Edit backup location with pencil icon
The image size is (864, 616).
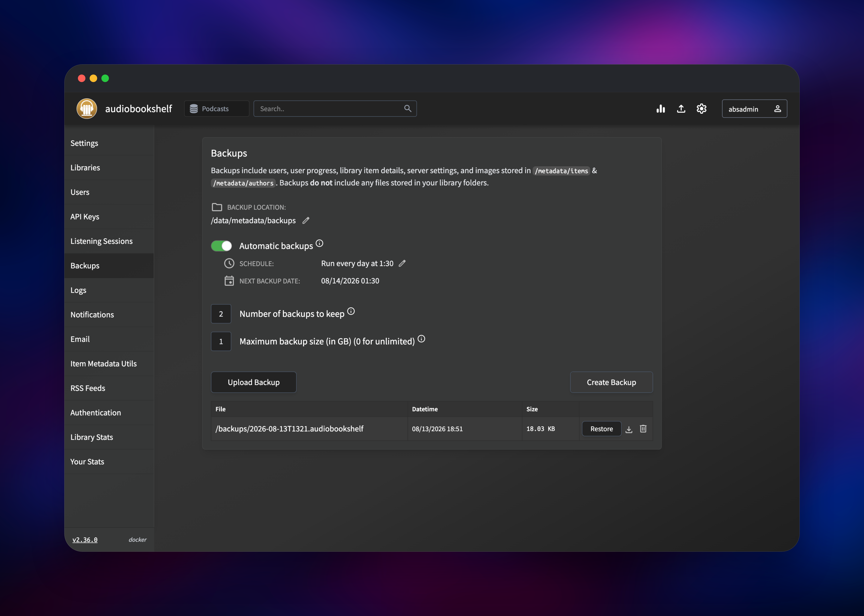pos(306,220)
